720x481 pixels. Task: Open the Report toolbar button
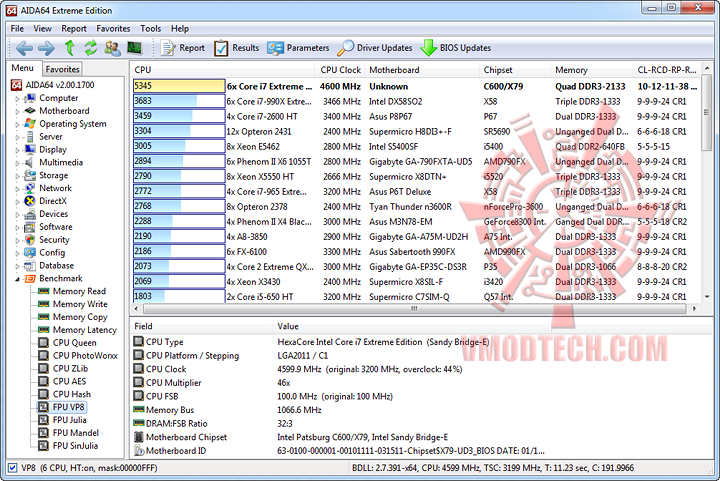tap(182, 48)
